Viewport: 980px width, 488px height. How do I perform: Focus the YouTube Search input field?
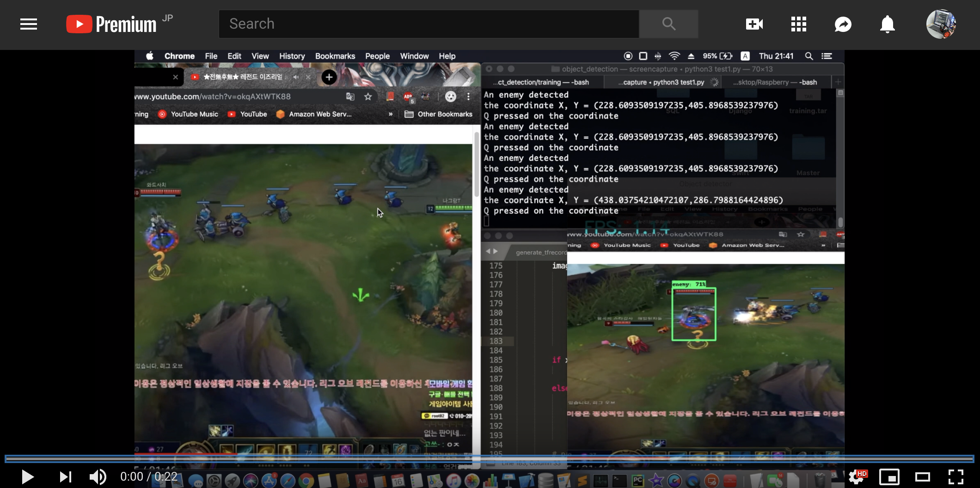click(429, 24)
